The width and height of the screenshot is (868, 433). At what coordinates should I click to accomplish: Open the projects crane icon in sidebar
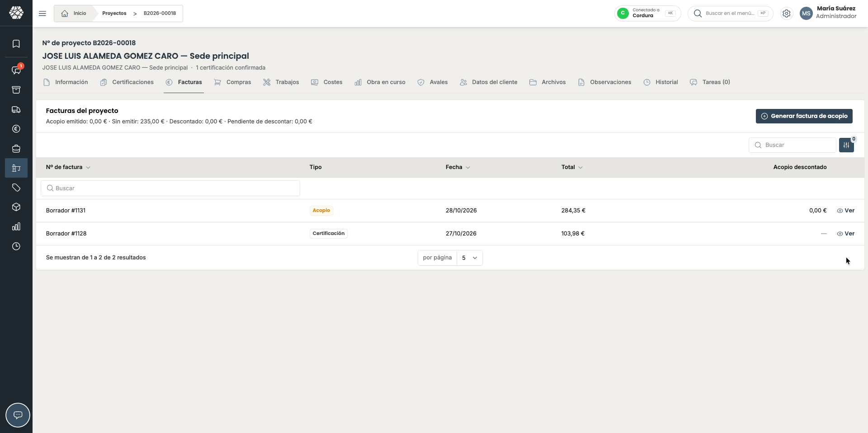click(16, 168)
